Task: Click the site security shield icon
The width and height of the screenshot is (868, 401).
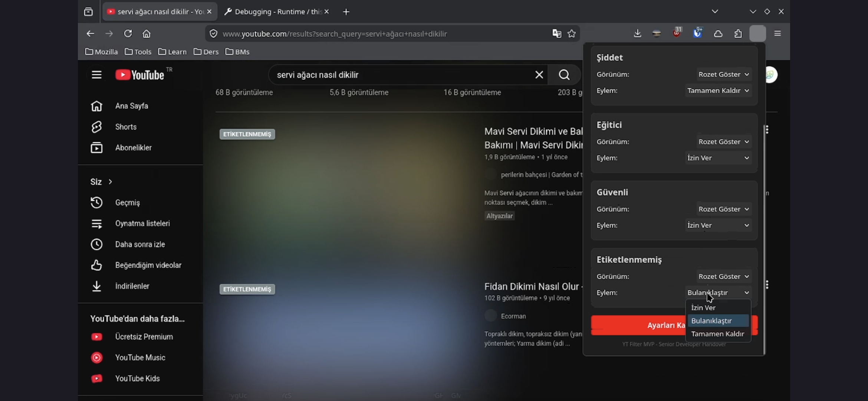Action: point(213,33)
